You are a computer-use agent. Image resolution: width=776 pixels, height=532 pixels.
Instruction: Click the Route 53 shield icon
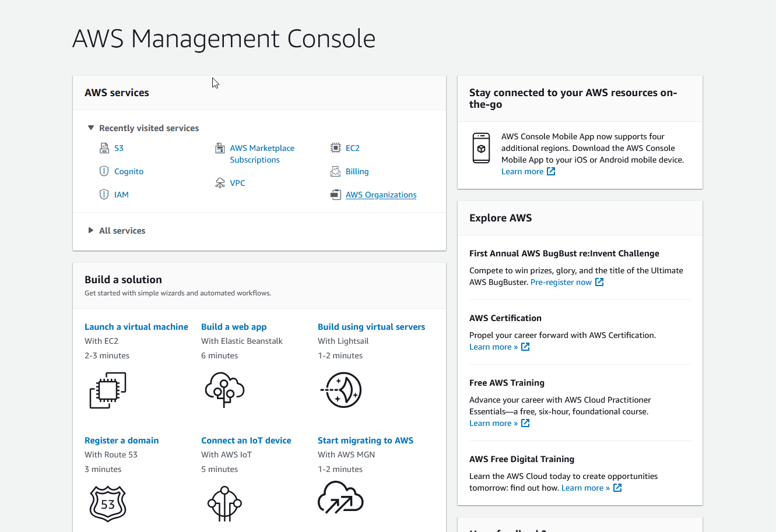[x=108, y=503]
